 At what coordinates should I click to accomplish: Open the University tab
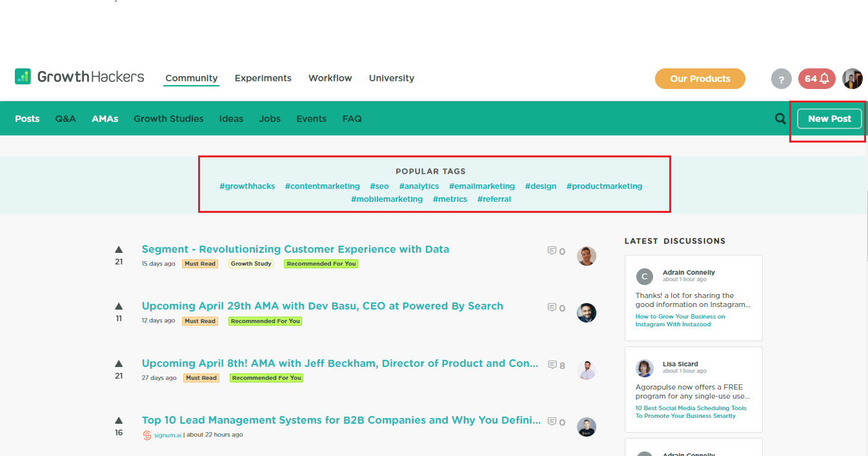coord(392,78)
